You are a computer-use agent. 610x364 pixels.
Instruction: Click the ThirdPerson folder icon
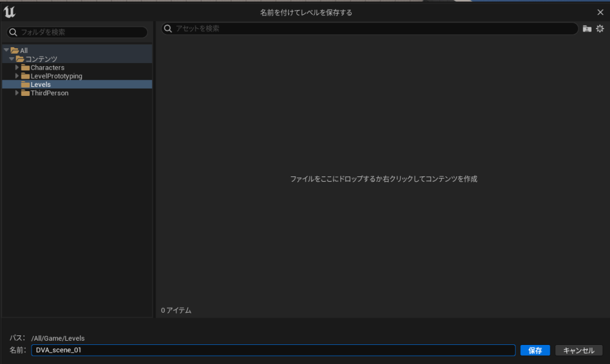(26, 93)
